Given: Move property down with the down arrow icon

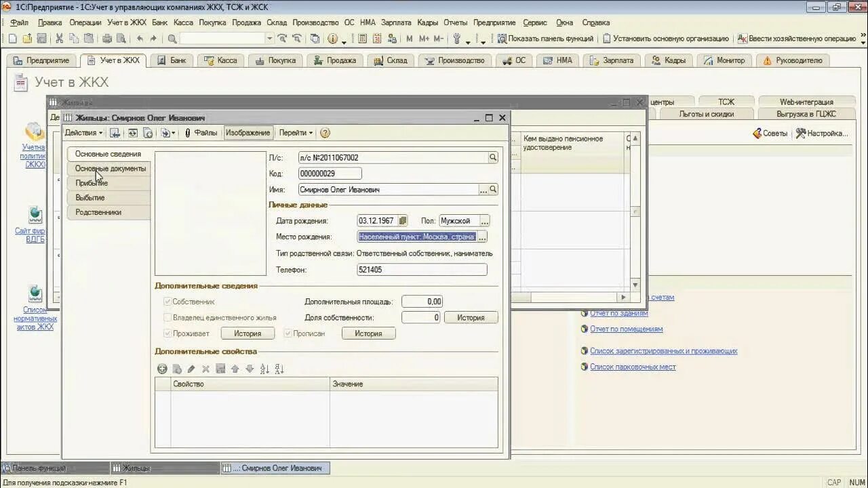Looking at the screenshot, I should point(250,369).
